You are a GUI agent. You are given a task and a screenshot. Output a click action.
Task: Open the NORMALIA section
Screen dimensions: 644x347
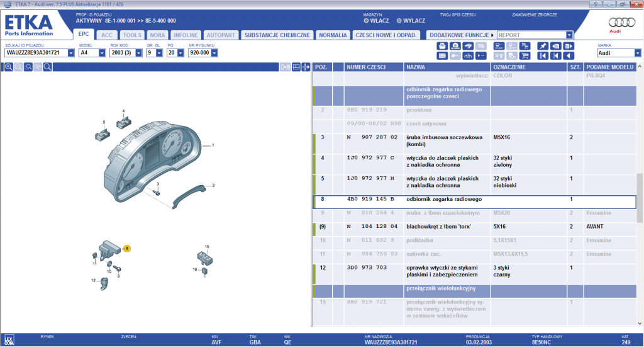[x=333, y=35]
